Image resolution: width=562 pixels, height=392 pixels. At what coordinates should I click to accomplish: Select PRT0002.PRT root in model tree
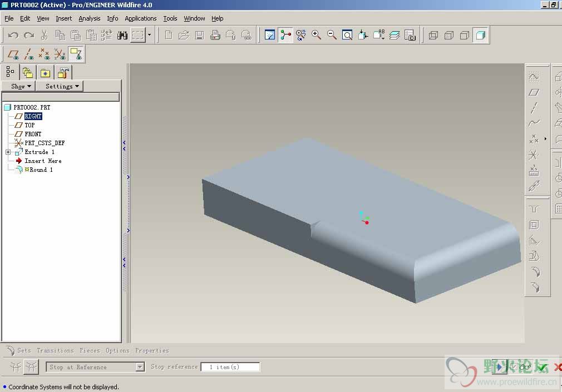pyautogui.click(x=32, y=107)
